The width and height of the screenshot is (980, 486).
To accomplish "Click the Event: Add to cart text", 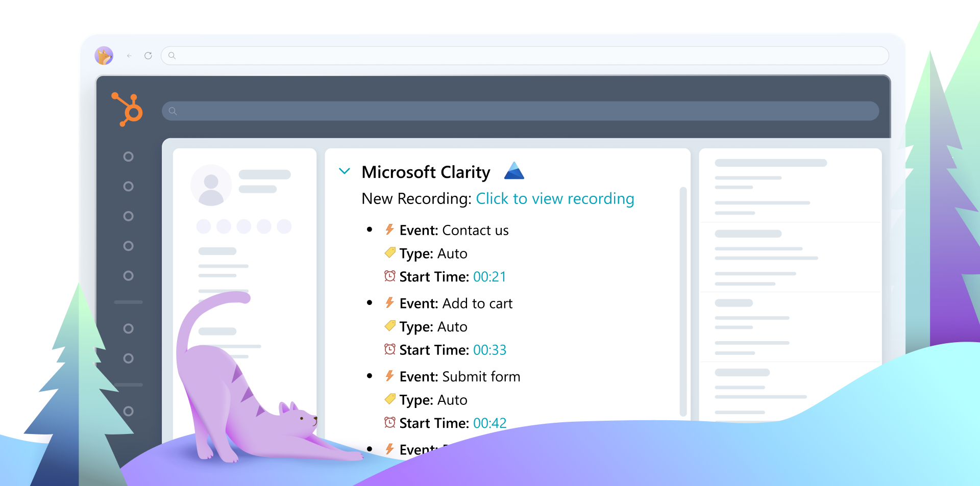I will coord(456,303).
